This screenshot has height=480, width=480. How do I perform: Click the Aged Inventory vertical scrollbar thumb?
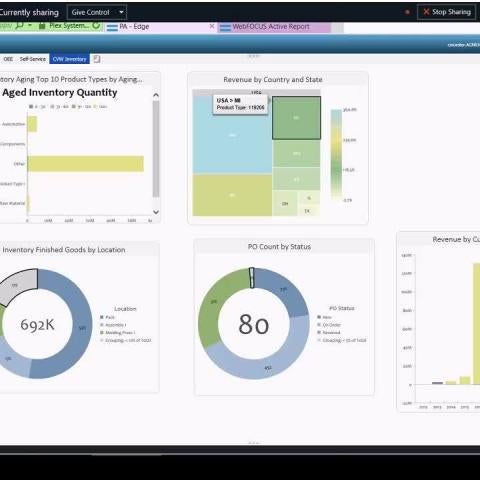[156, 149]
